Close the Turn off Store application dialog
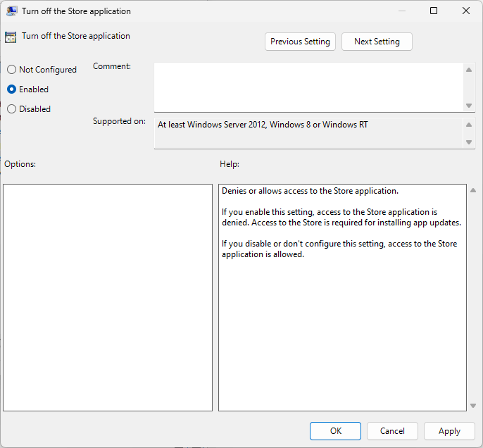 click(x=466, y=11)
